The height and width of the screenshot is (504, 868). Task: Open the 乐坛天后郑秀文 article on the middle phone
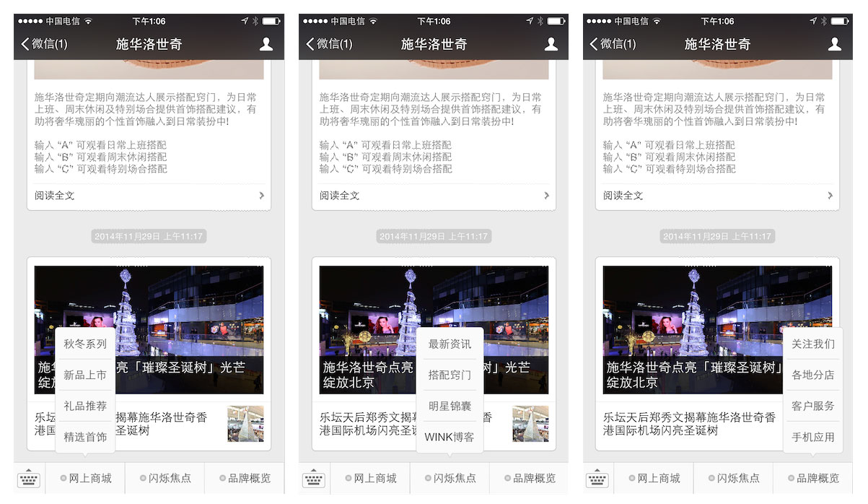tap(434, 424)
